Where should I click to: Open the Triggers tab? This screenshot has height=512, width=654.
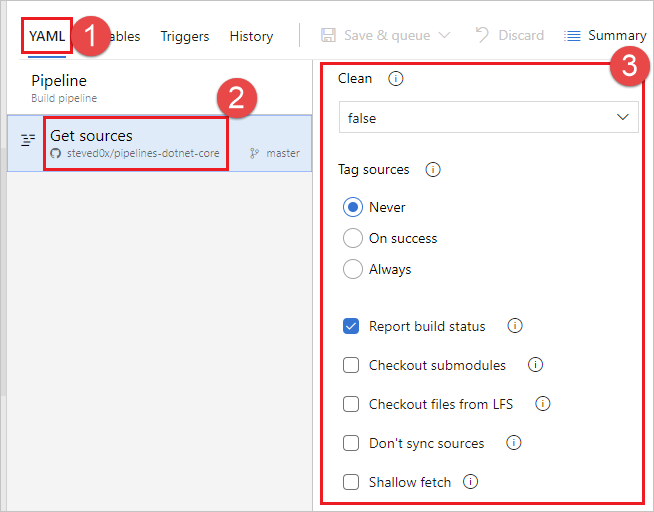tap(185, 36)
